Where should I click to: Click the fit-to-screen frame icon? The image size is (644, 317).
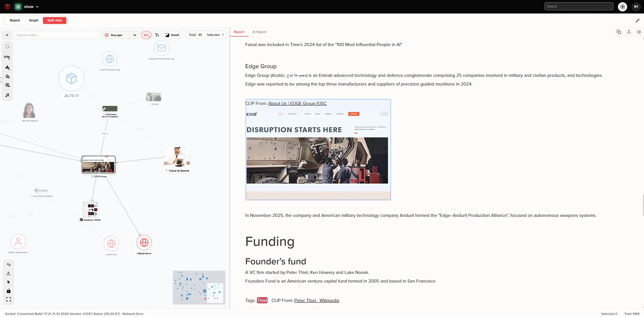pyautogui.click(x=9, y=299)
